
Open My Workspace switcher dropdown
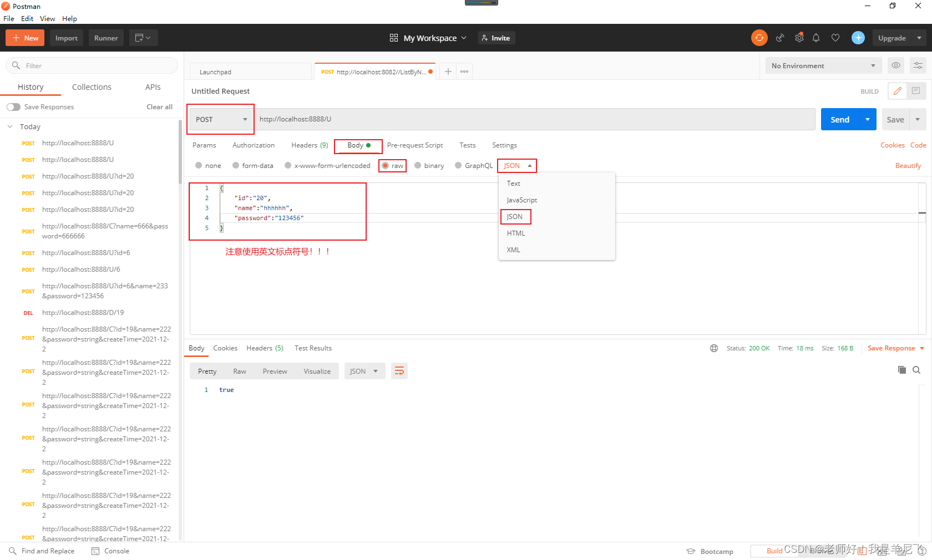[x=435, y=38]
